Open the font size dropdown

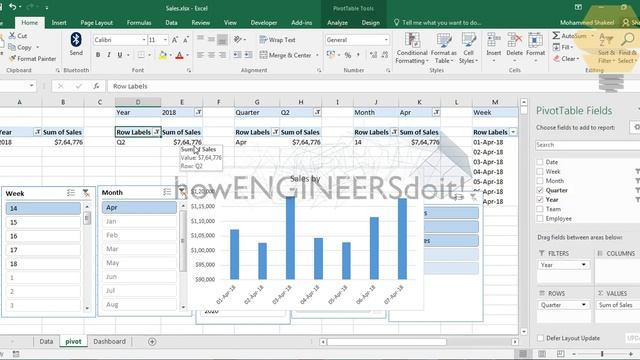click(165, 40)
